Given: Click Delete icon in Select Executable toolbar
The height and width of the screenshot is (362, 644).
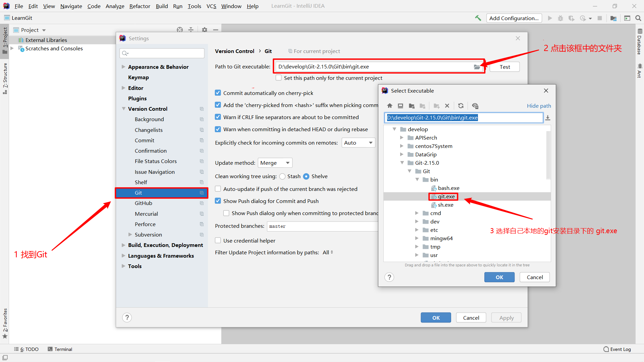Looking at the screenshot, I should [447, 106].
